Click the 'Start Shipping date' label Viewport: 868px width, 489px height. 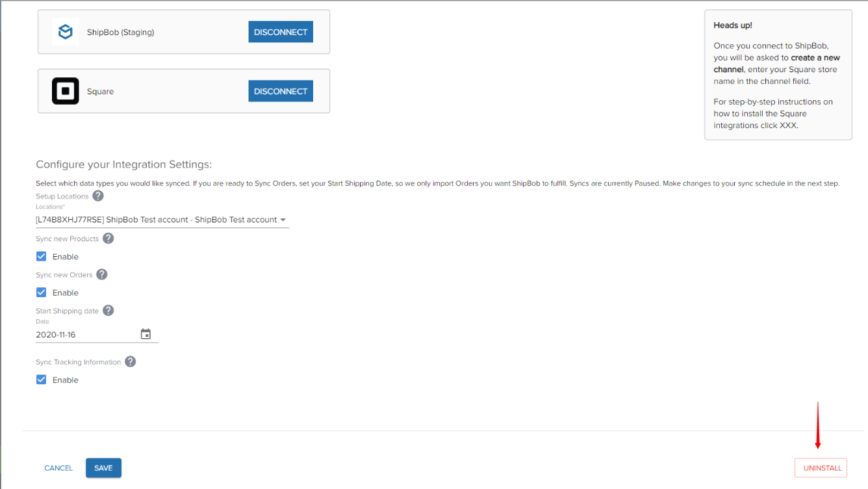pos(68,311)
